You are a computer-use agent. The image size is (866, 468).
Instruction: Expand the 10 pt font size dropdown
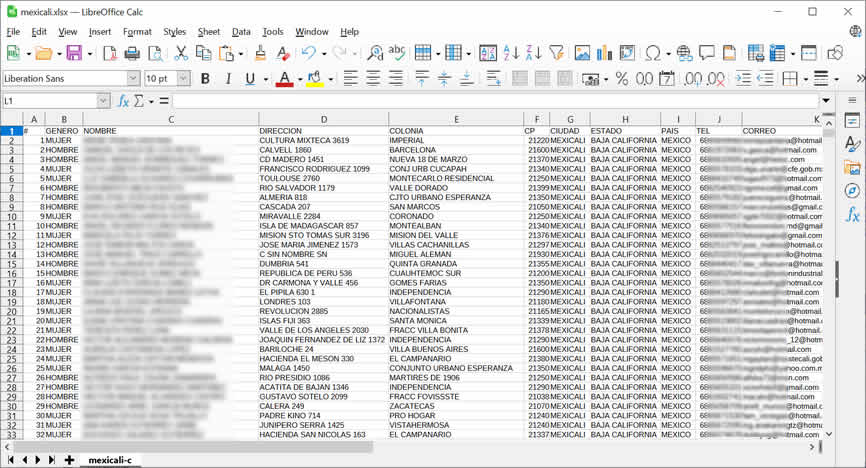coord(183,78)
